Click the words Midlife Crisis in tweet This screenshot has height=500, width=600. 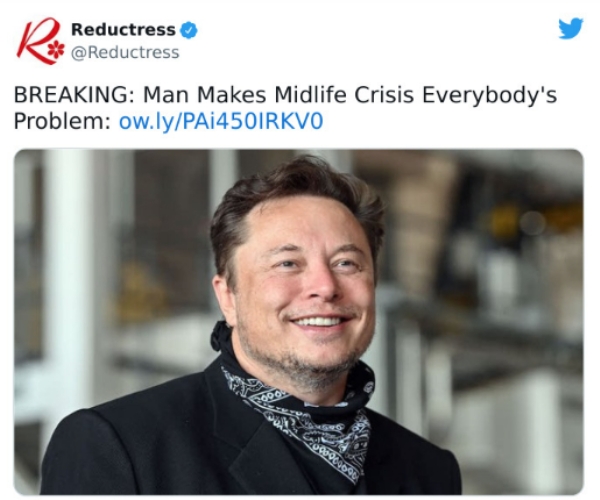coord(344,94)
